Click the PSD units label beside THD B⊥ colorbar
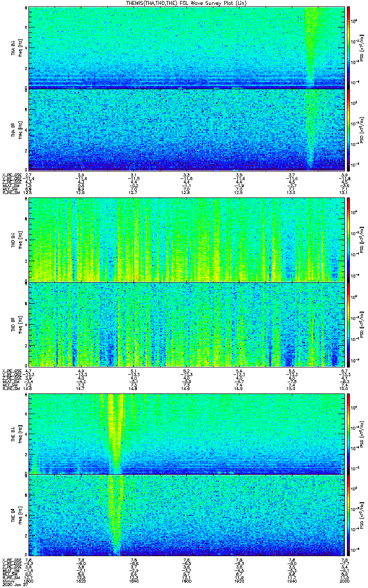Viewport: 368px width, 588px height. pyautogui.click(x=362, y=239)
